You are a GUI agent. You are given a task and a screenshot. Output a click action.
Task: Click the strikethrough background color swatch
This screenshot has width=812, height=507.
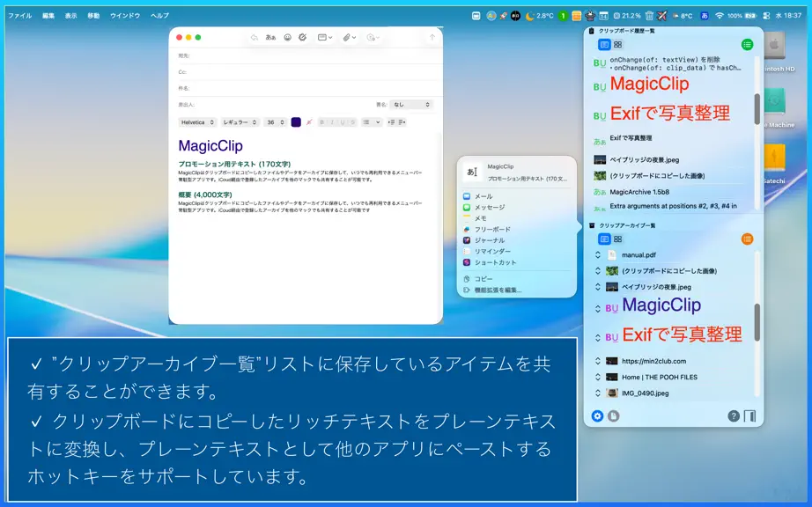(309, 122)
